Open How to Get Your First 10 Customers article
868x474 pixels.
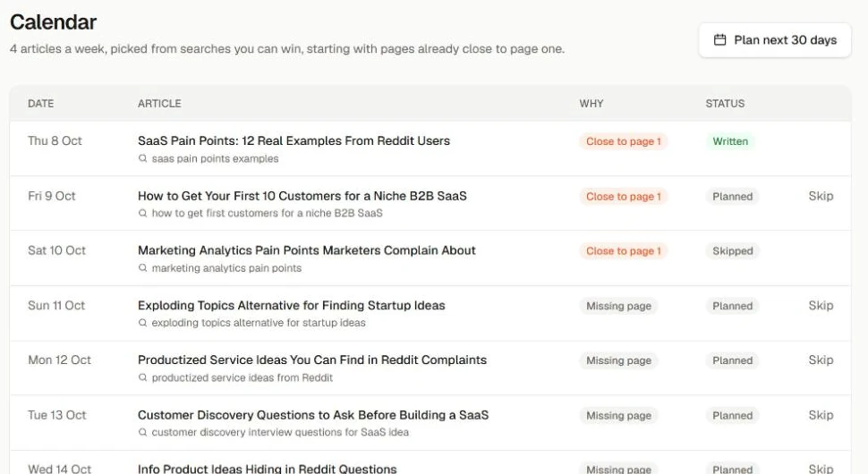pyautogui.click(x=302, y=196)
